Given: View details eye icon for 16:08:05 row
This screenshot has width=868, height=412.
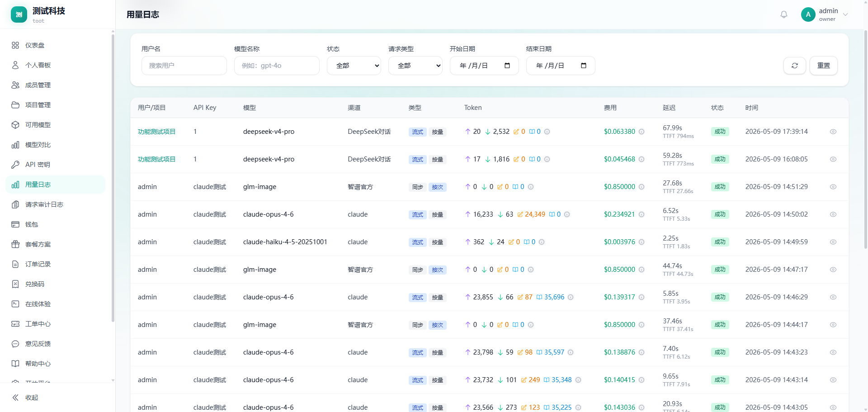Looking at the screenshot, I should 833,159.
